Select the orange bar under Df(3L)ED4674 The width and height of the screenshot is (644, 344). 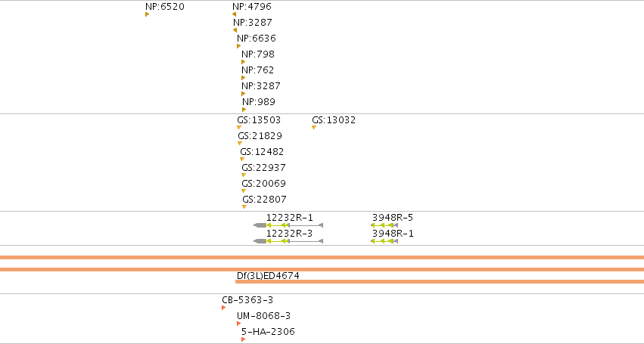pyautogui.click(x=440, y=281)
